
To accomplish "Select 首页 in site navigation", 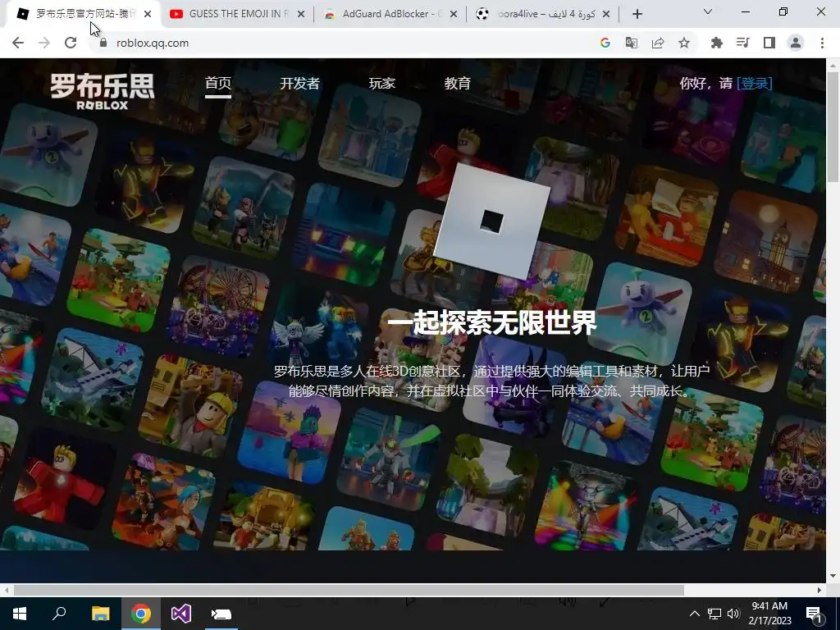I will point(218,83).
